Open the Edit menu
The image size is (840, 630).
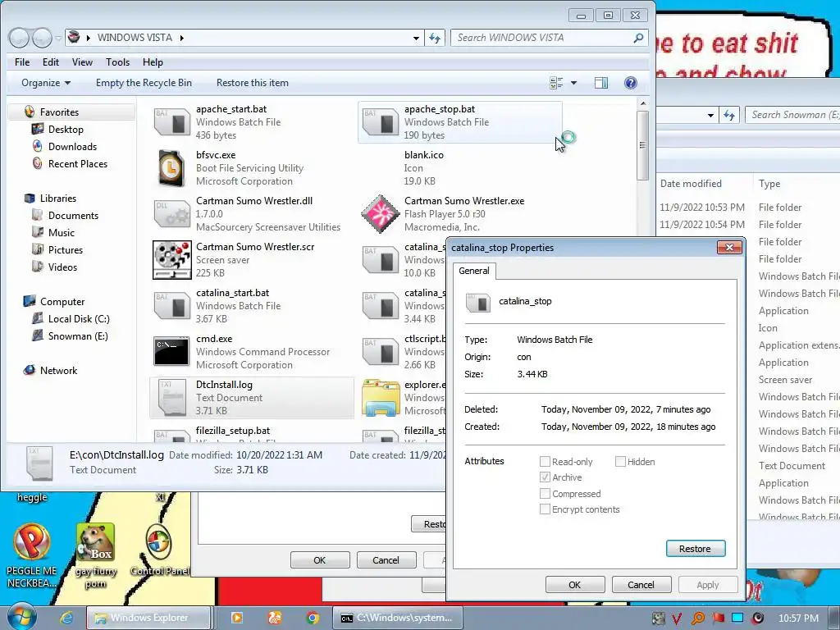[x=51, y=62]
